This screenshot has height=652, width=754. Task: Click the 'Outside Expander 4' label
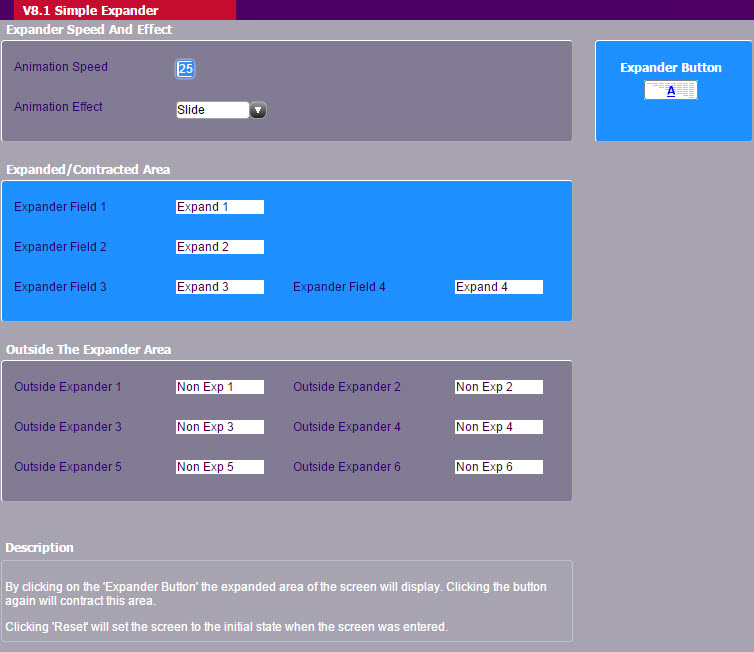pos(347,426)
